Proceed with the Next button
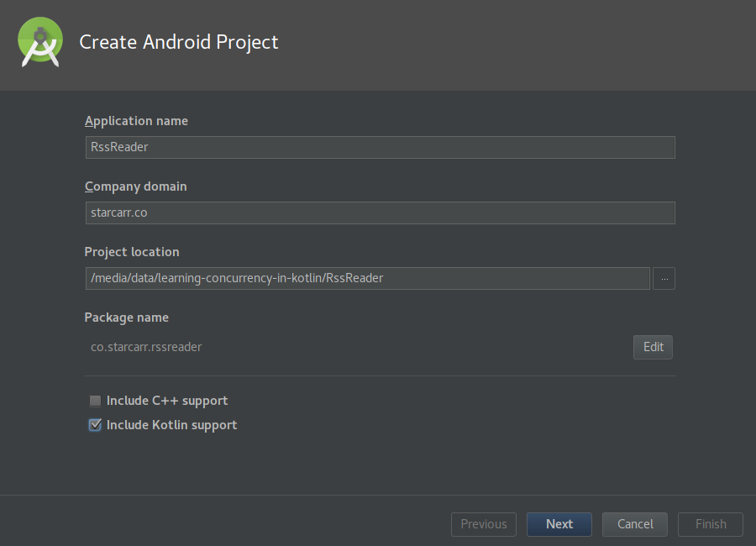 [559, 524]
